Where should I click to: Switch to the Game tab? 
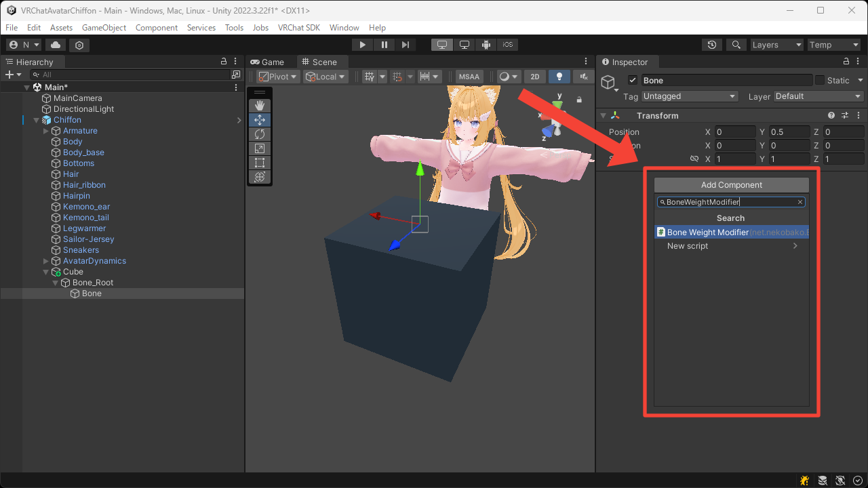point(267,62)
